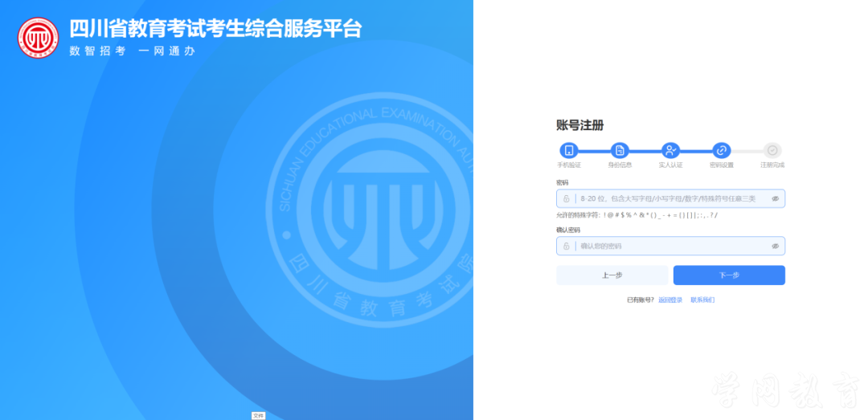The image size is (868, 420).
Task: Click the 允许的特殊字符 hint line
Action: coord(637,215)
